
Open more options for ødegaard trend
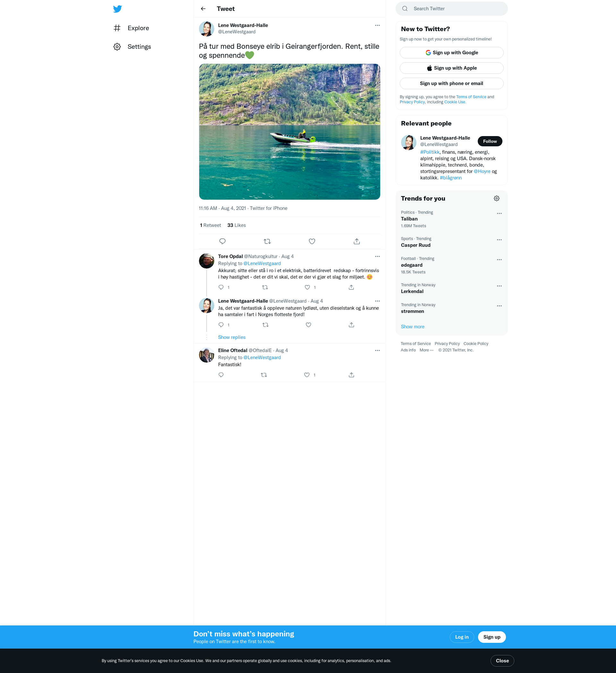(x=499, y=260)
